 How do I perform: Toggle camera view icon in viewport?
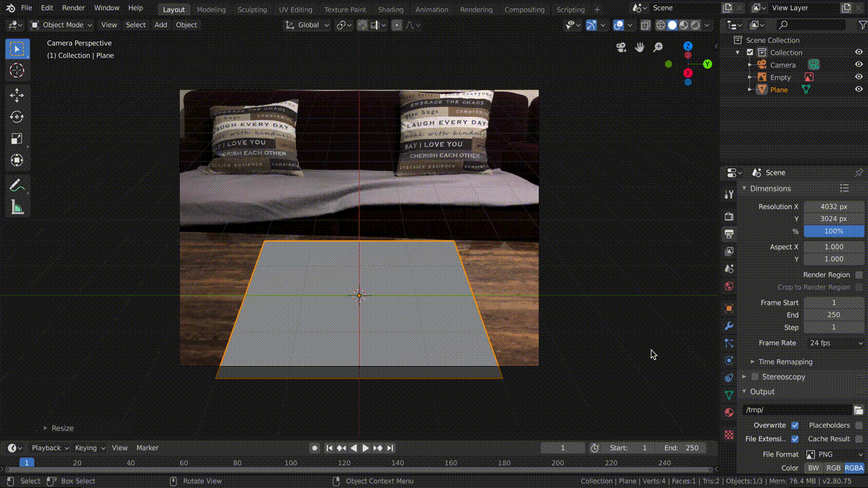(x=621, y=47)
